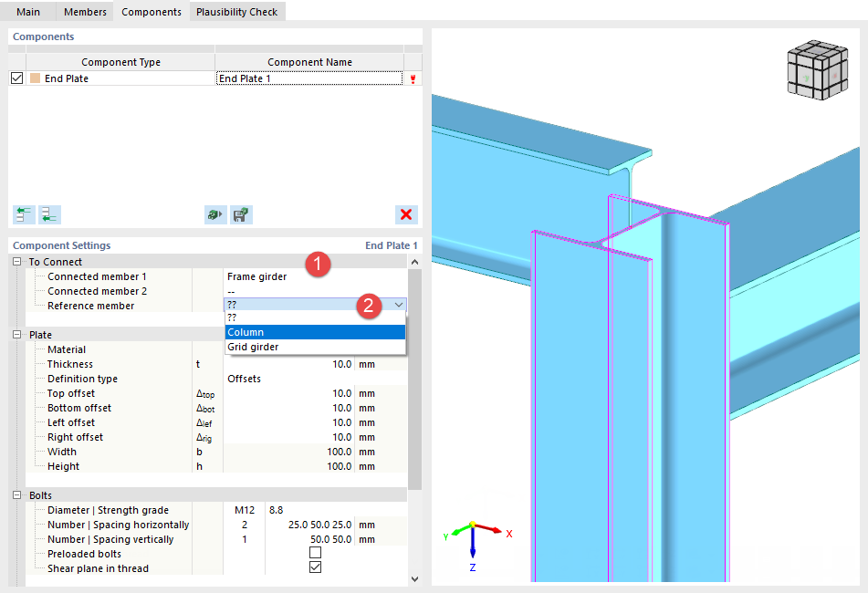
Task: Click the second tree-arrow icon below components list
Action: (49, 214)
